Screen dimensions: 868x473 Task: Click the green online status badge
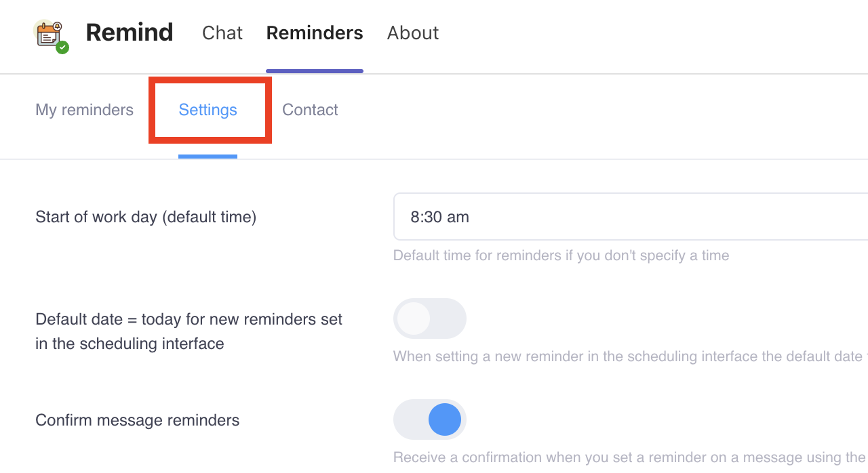62,47
